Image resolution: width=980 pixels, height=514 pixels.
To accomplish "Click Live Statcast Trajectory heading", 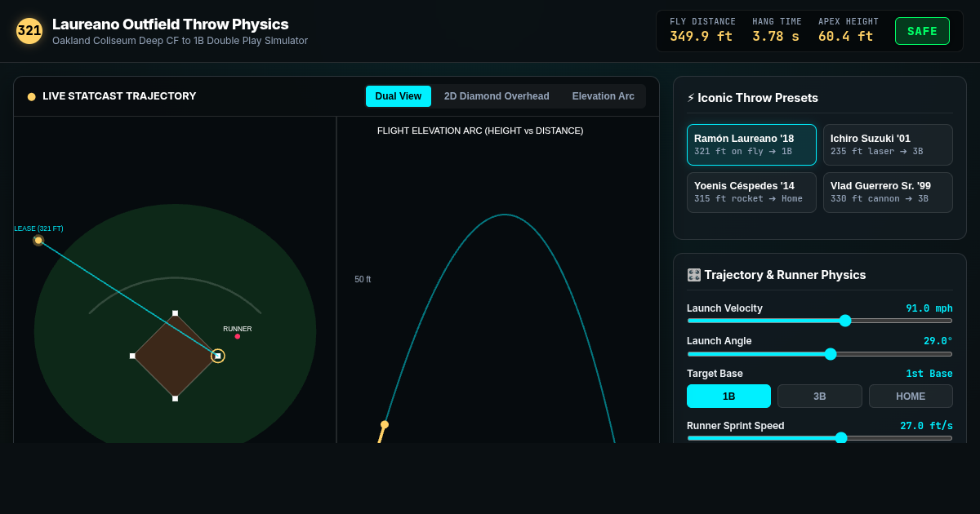I will pos(119,96).
